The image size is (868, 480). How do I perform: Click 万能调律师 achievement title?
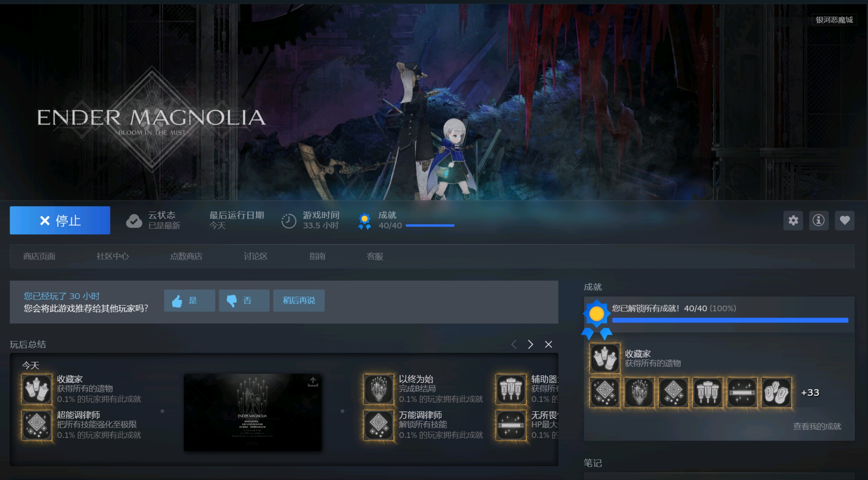[421, 415]
